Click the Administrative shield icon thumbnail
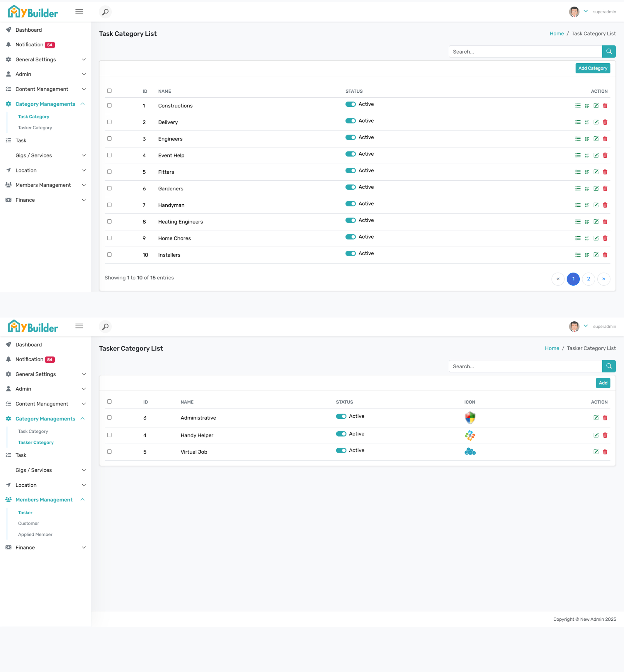Image resolution: width=624 pixels, height=672 pixels. point(470,418)
